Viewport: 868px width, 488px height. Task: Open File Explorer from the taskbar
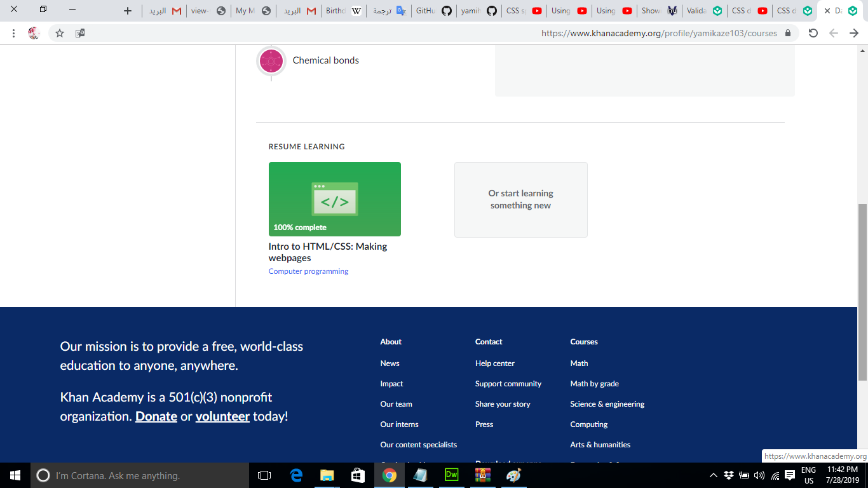(327, 475)
